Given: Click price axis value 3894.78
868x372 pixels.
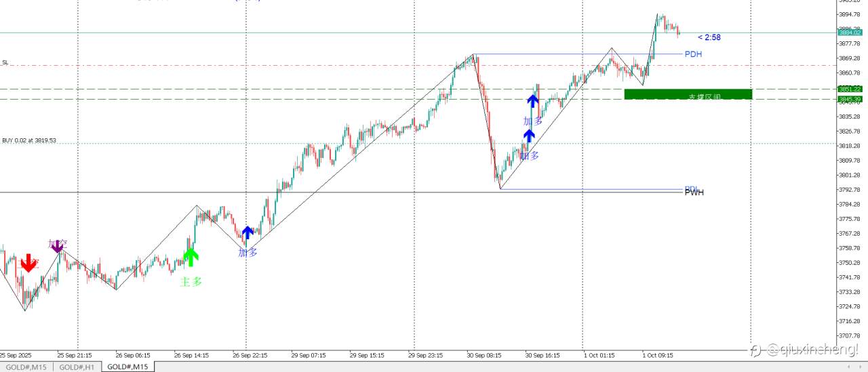Looking at the screenshot, I should point(850,14).
